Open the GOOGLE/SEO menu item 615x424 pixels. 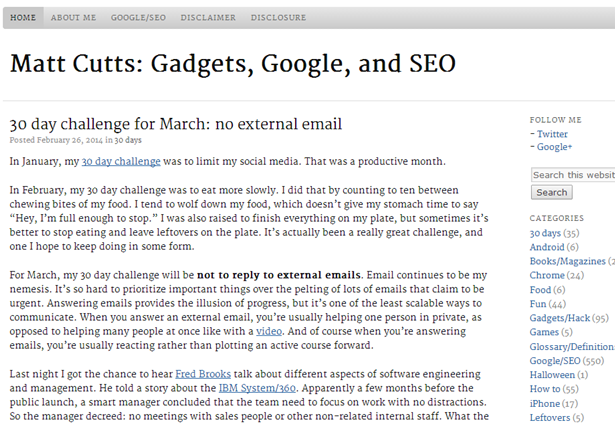[x=138, y=18]
